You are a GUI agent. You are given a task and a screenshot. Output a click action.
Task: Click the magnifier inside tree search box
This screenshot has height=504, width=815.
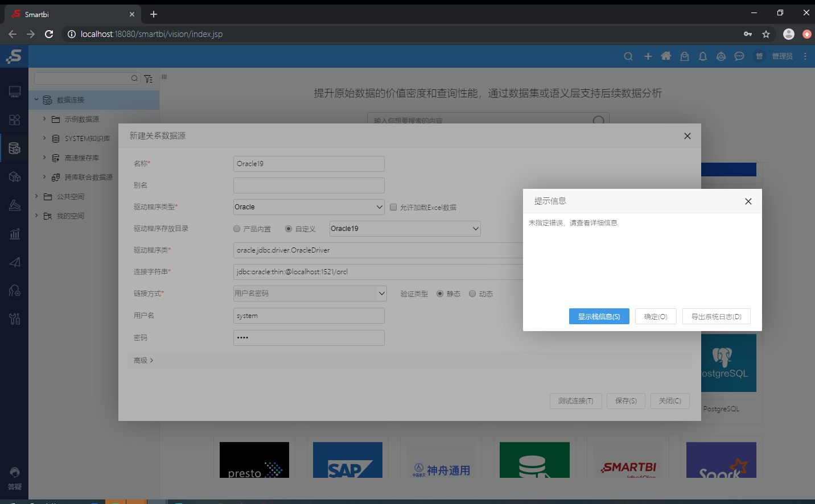pos(135,79)
